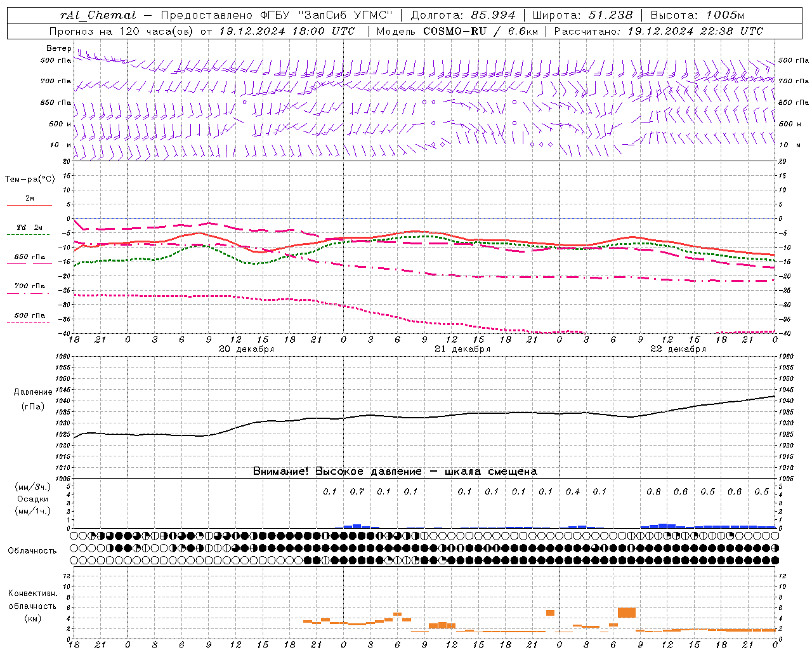Click the '(мм/3ч.)' precipitation unit label
Screen dimensions: 812x650
(33, 487)
